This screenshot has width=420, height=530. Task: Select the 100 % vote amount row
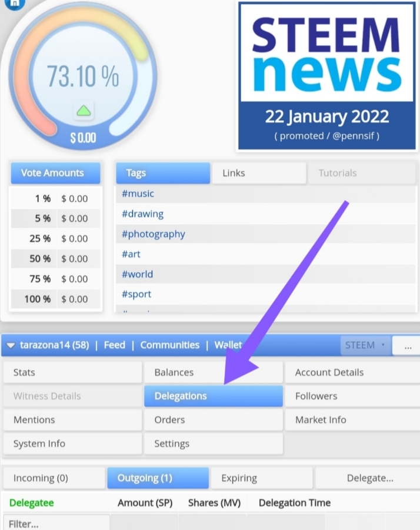click(x=56, y=299)
